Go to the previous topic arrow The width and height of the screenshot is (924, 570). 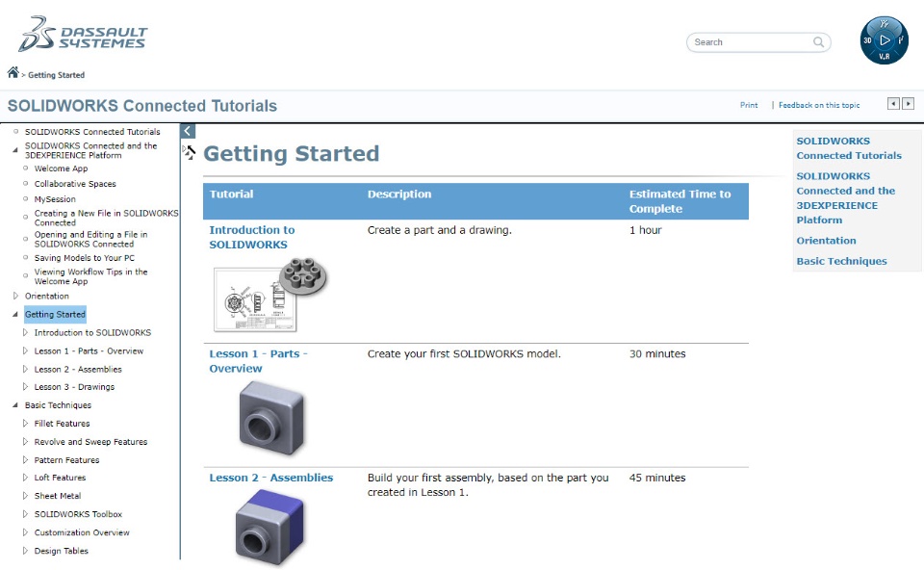(893, 104)
